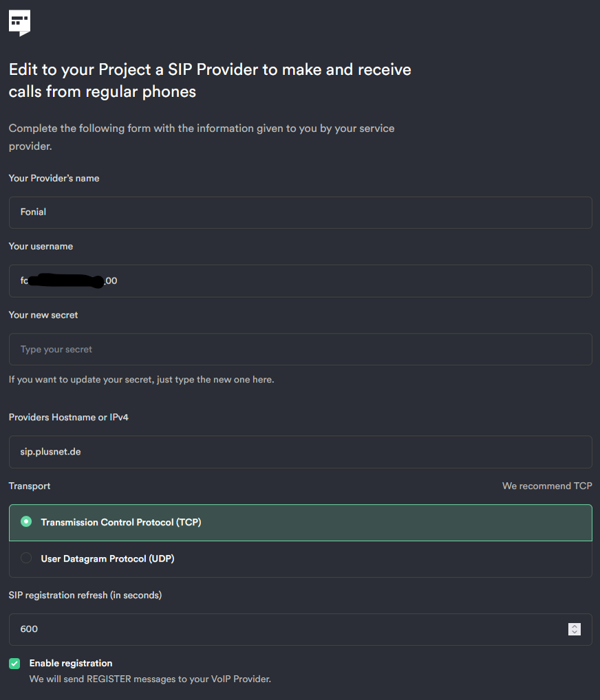This screenshot has height=700, width=600.
Task: Click the Enable registration label text
Action: click(70, 663)
